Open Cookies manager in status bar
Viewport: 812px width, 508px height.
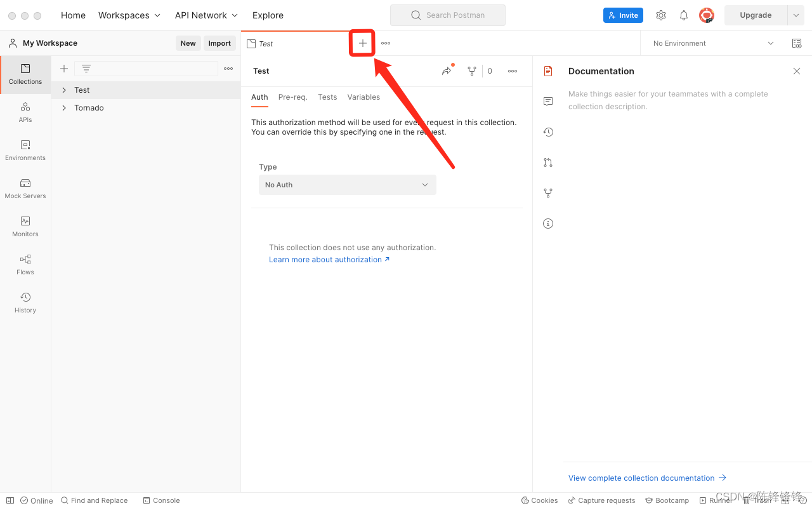(x=539, y=500)
